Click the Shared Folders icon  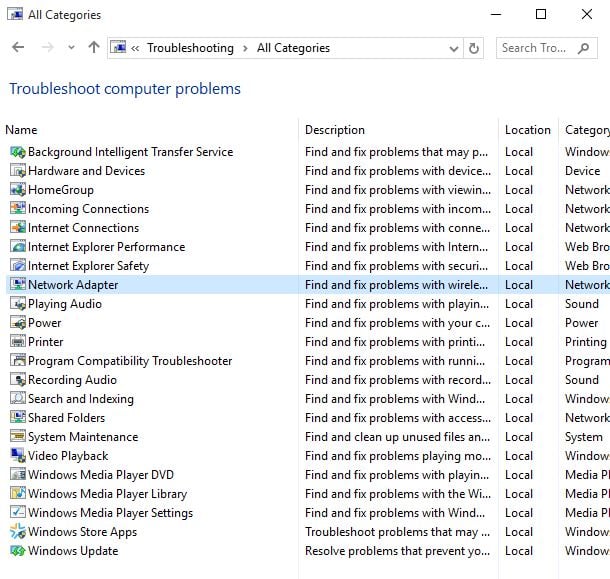18,418
